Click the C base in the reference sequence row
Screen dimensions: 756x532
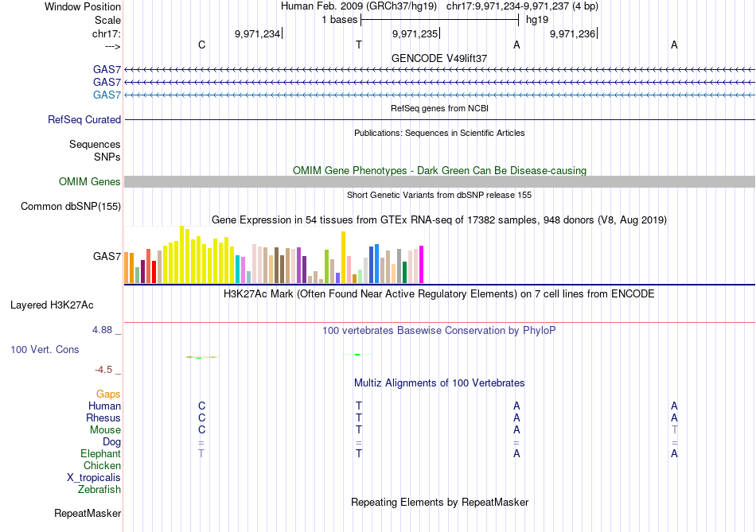(x=201, y=45)
